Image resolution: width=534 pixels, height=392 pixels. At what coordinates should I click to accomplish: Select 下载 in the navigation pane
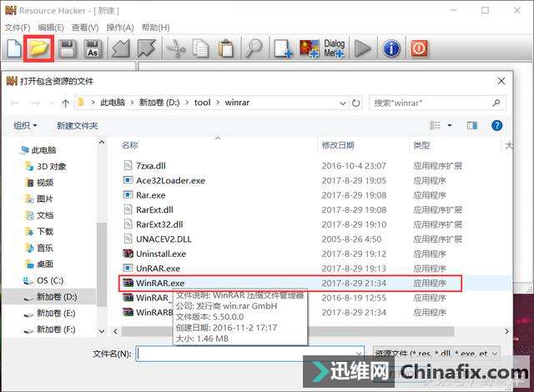(x=40, y=232)
